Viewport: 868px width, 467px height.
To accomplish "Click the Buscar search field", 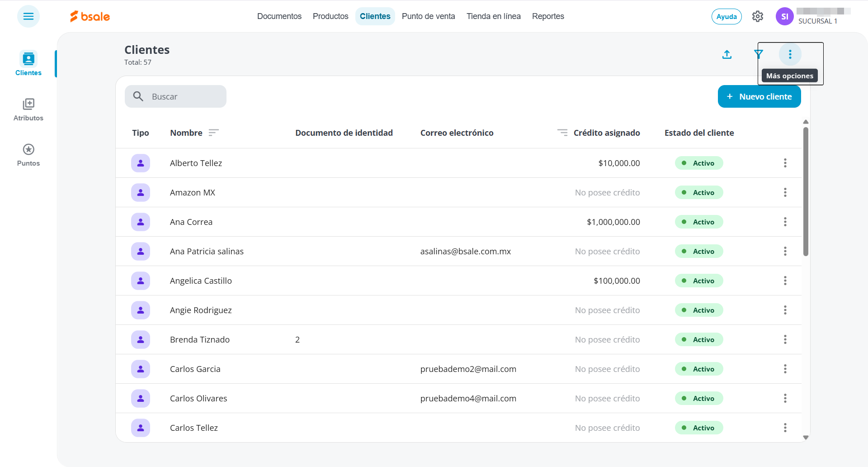I will pos(176,96).
